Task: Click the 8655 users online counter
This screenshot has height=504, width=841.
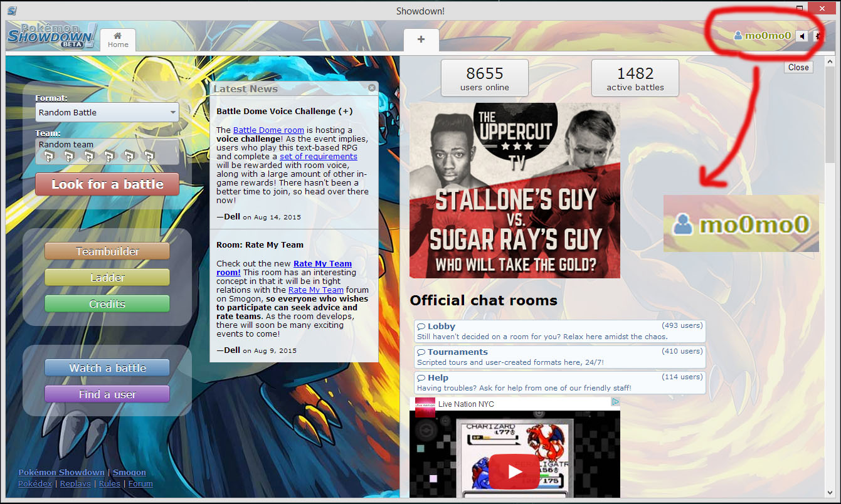Action: (x=485, y=78)
